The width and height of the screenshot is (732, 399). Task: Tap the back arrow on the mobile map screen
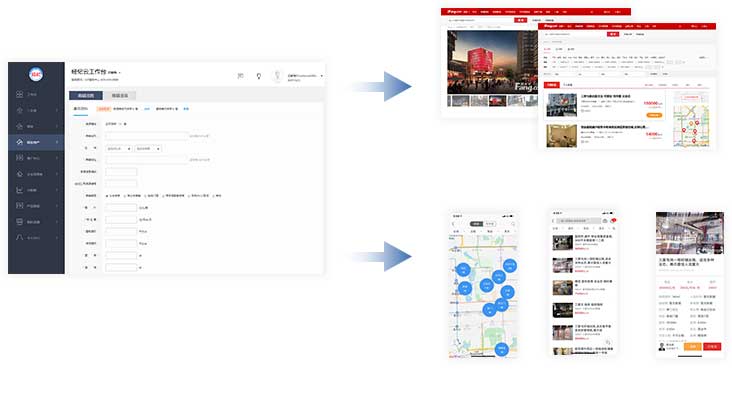pos(454,224)
